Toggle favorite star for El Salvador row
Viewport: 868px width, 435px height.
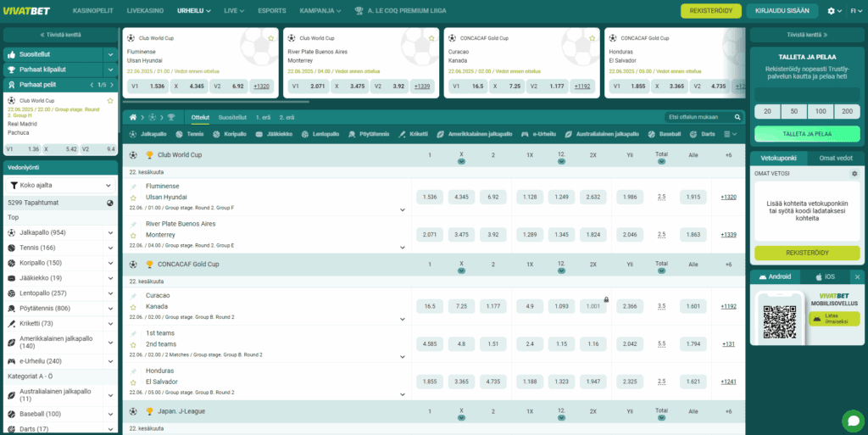(x=133, y=382)
